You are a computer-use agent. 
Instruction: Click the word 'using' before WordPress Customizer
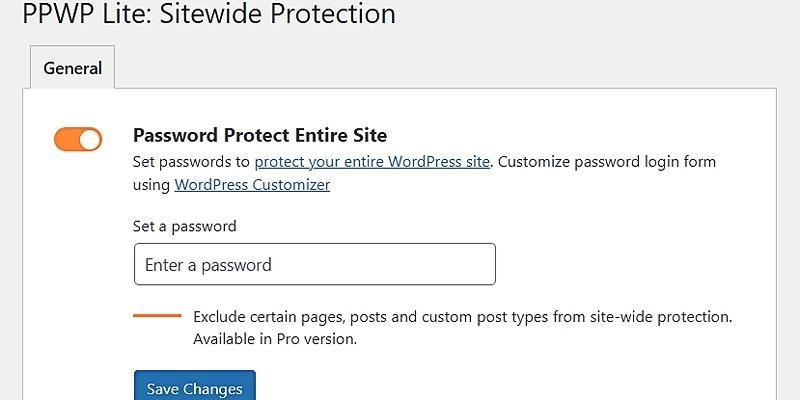151,184
